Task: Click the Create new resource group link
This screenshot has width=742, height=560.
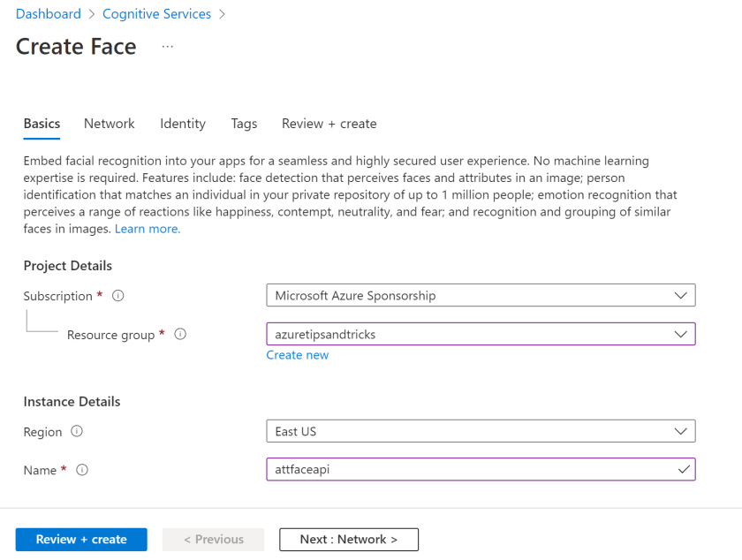Action: [x=297, y=355]
